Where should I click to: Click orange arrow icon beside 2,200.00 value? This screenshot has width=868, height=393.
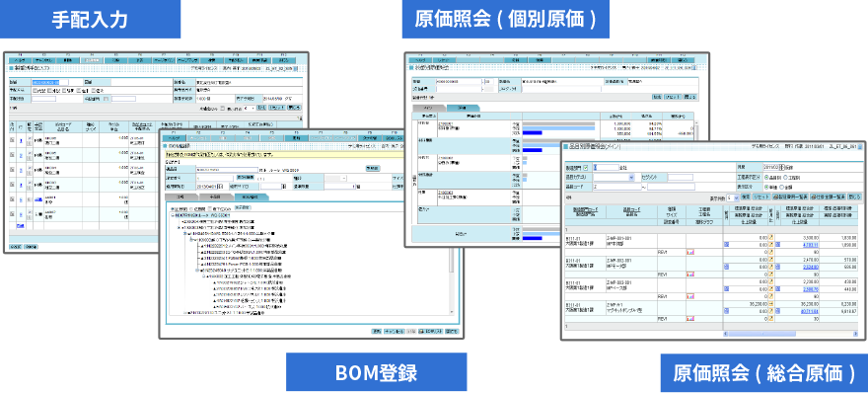coord(771,281)
